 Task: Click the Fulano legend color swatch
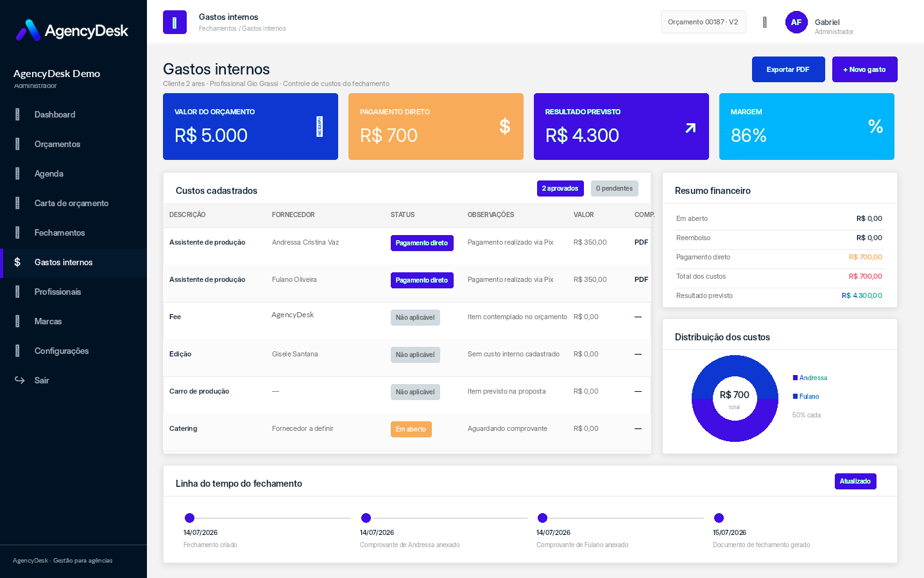(796, 396)
